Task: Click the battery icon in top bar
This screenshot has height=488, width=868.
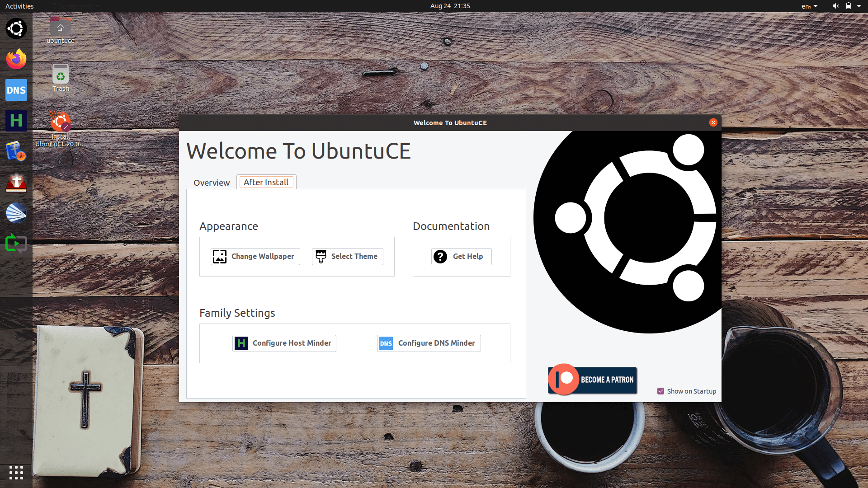Action: [849, 6]
